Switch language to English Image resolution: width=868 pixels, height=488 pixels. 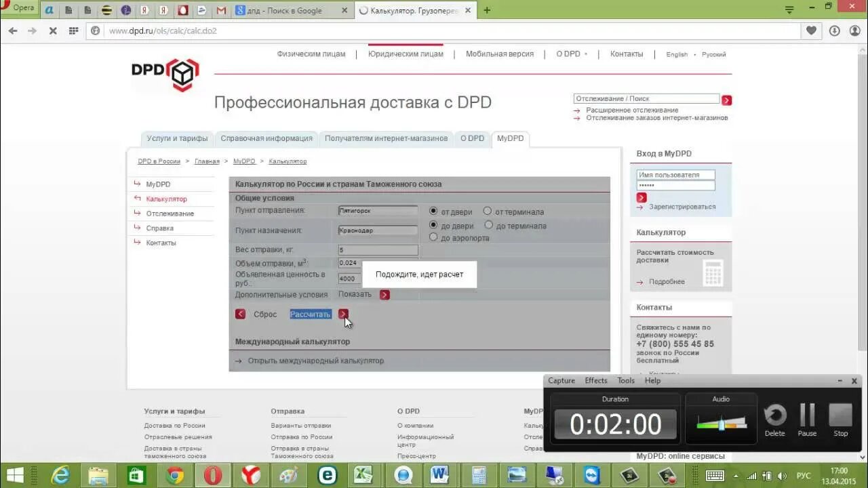(x=677, y=55)
